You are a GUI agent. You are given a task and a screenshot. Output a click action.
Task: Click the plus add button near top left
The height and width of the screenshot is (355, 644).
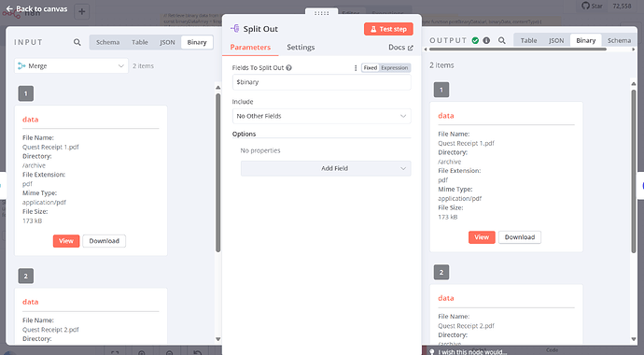click(82, 11)
